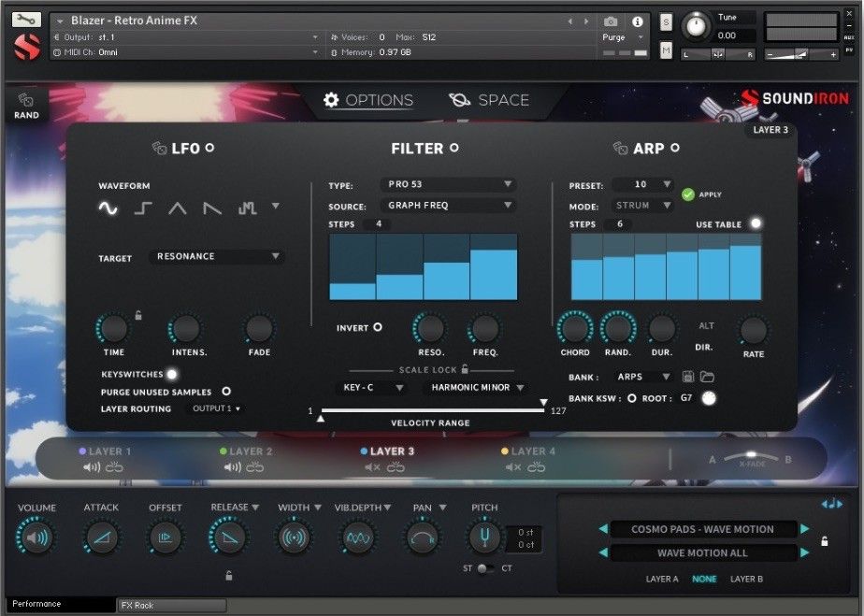The image size is (864, 616).
Task: Select the random stepped LFO waveform
Action: [246, 209]
